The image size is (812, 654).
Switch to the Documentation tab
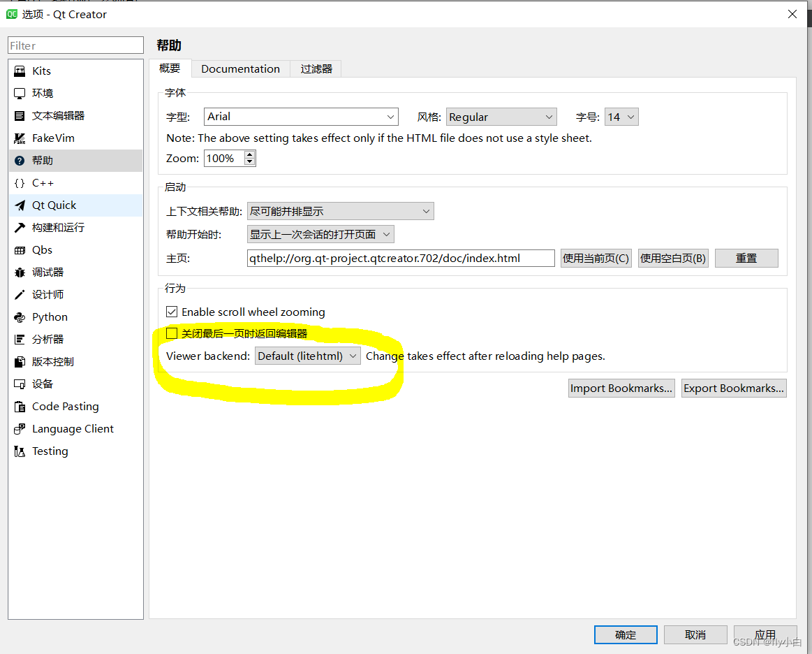pos(240,69)
